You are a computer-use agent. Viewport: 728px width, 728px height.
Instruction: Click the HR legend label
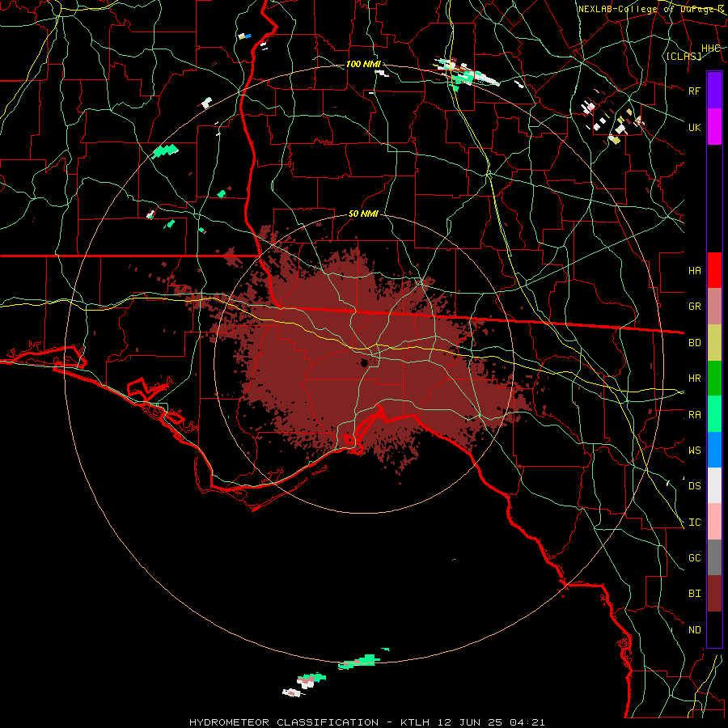(x=694, y=379)
